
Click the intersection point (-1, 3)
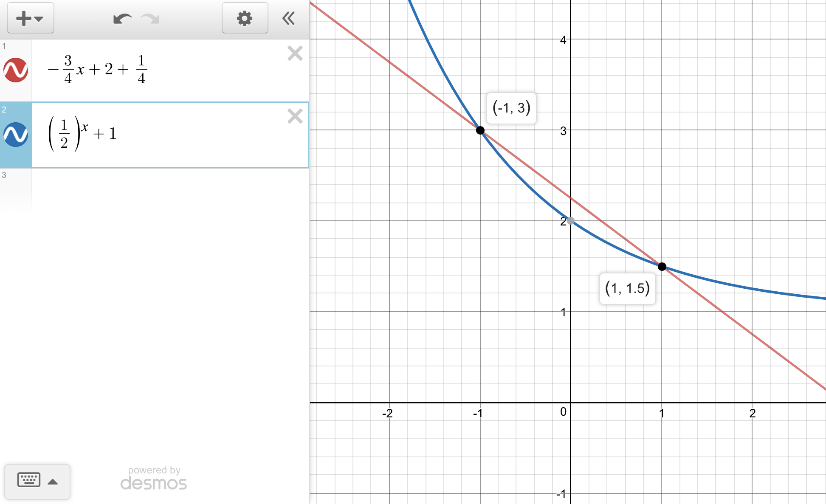click(480, 130)
